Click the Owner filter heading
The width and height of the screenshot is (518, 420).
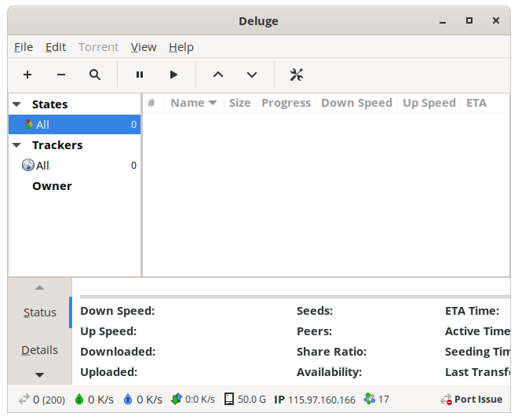click(x=52, y=186)
